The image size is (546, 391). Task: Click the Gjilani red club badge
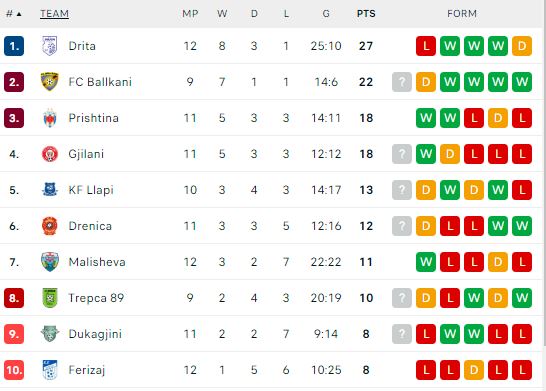pyautogui.click(x=50, y=154)
